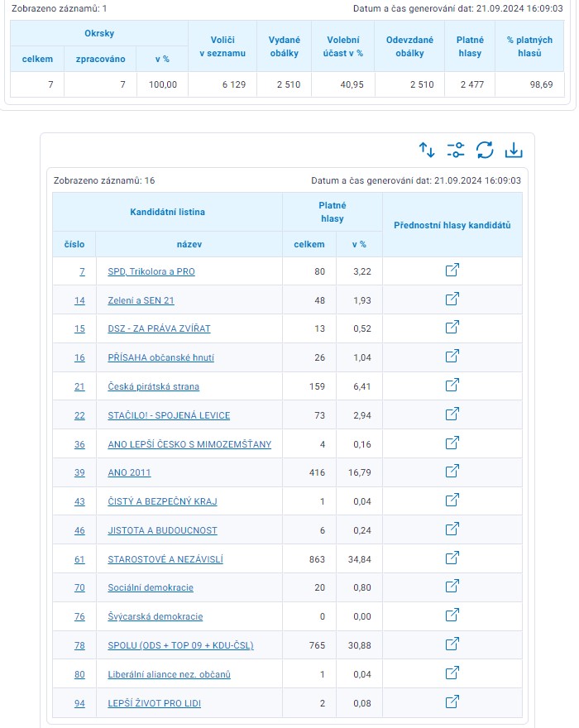Open preferential votes for DSZ - ZA PRÁVA ZVÍŘAT

click(452, 328)
